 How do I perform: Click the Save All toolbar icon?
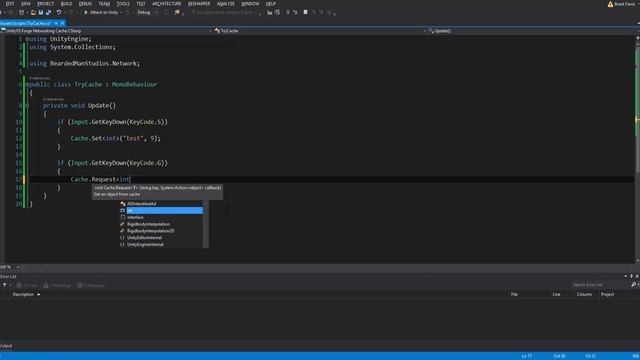click(x=48, y=13)
